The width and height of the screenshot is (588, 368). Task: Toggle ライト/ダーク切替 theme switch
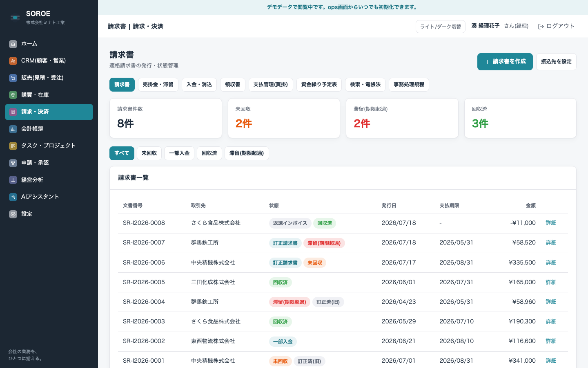tap(441, 27)
